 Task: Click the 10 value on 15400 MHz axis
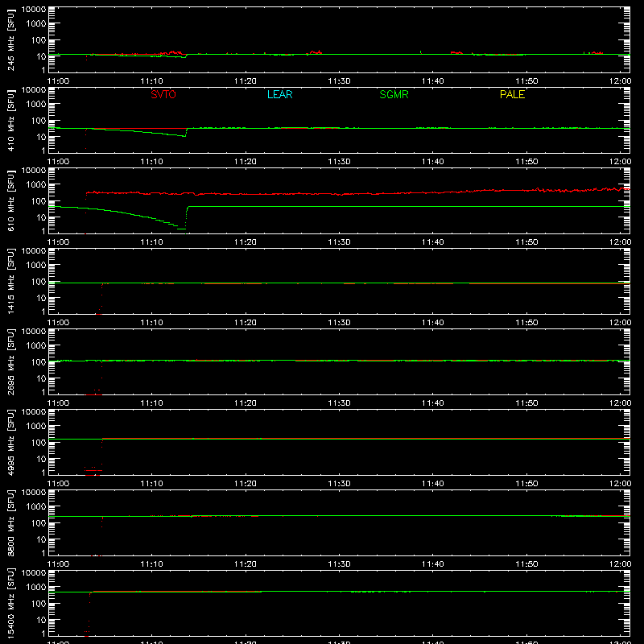[x=41, y=620]
